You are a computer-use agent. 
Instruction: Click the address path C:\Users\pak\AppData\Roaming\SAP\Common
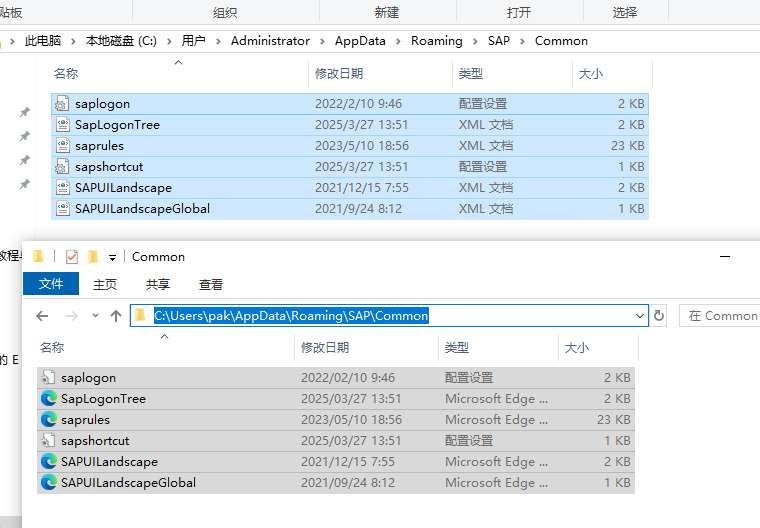point(291,316)
